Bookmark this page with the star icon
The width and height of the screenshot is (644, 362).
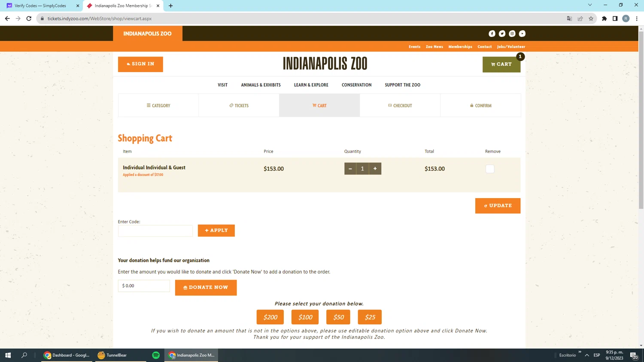click(591, 18)
